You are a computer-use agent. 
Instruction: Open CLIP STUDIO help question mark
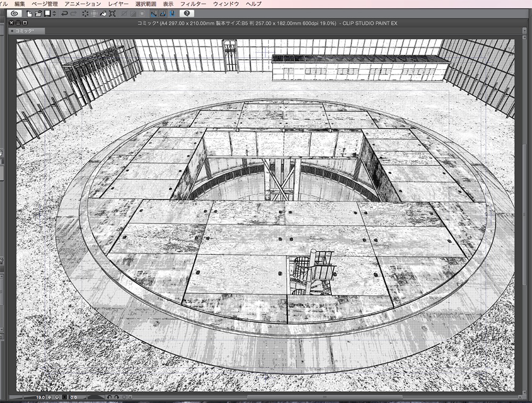187,14
